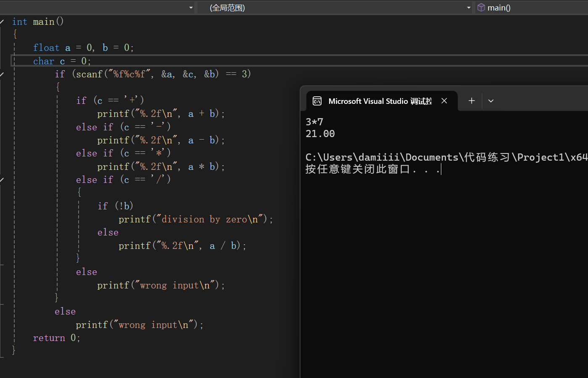Screen dimensions: 588x378
Task: Click the if (!b) line
Action: [116, 206]
